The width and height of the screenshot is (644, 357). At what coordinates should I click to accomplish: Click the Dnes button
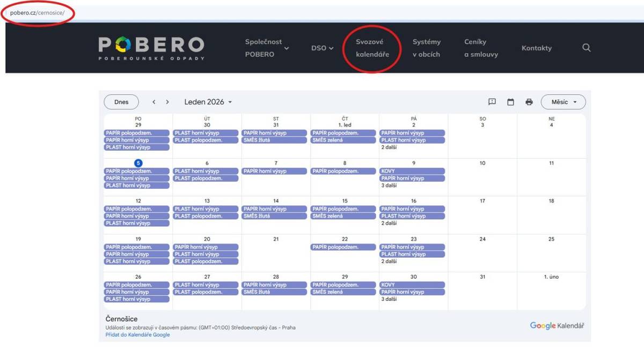(x=121, y=102)
